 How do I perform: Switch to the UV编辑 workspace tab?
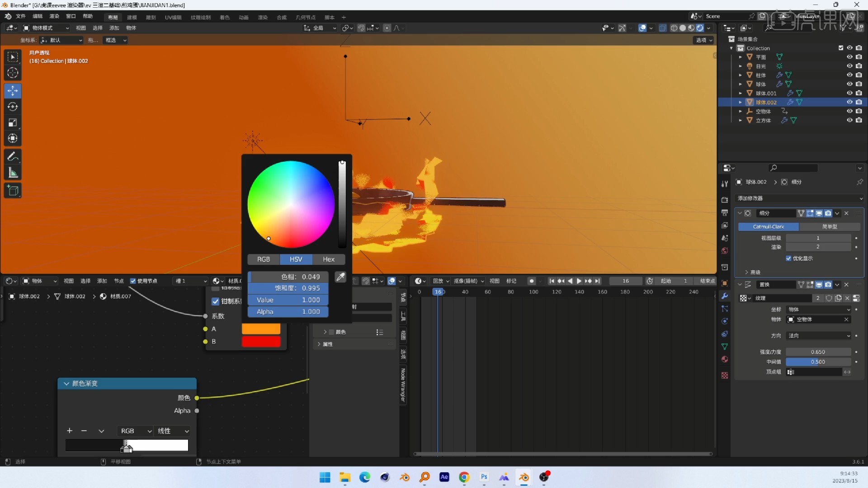click(x=173, y=18)
